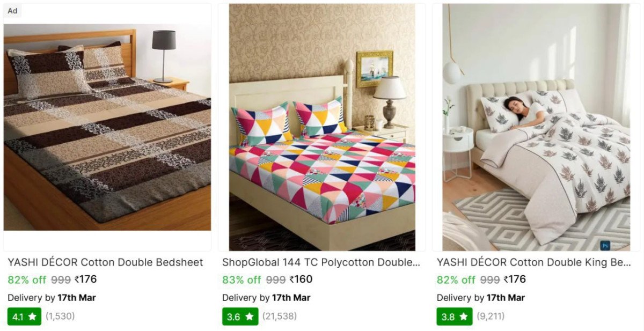Click the 4.1 star rating badge
This screenshot has height=331, width=644.
[24, 317]
